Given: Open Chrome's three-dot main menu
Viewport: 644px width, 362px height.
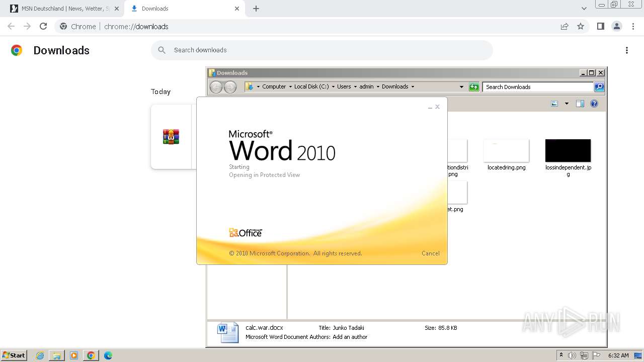Looking at the screenshot, I should tap(633, 26).
